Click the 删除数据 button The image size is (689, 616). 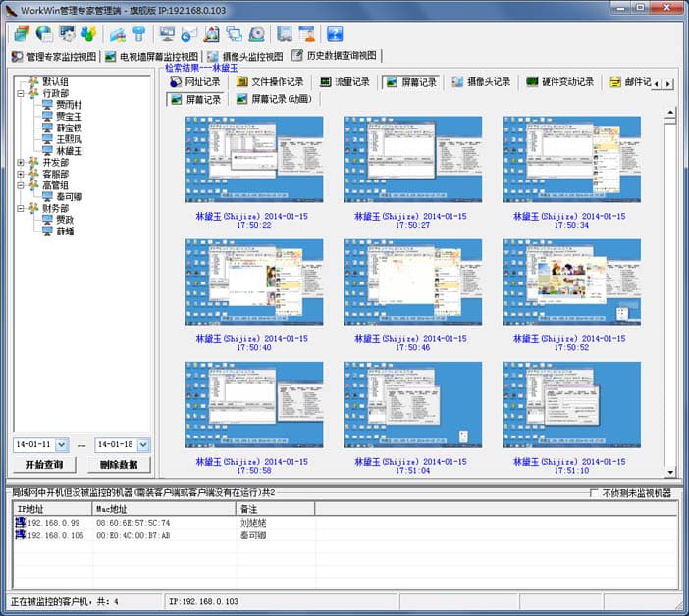119,465
